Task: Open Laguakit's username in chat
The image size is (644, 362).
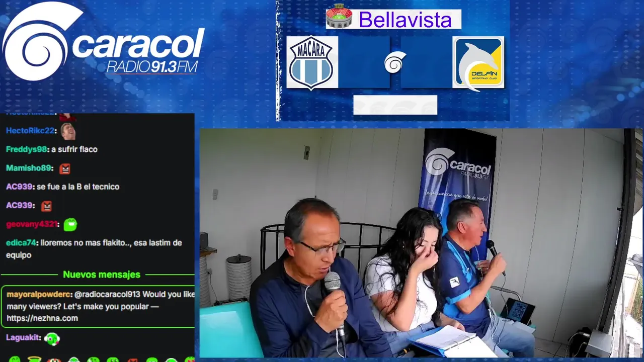Action: pos(23,338)
